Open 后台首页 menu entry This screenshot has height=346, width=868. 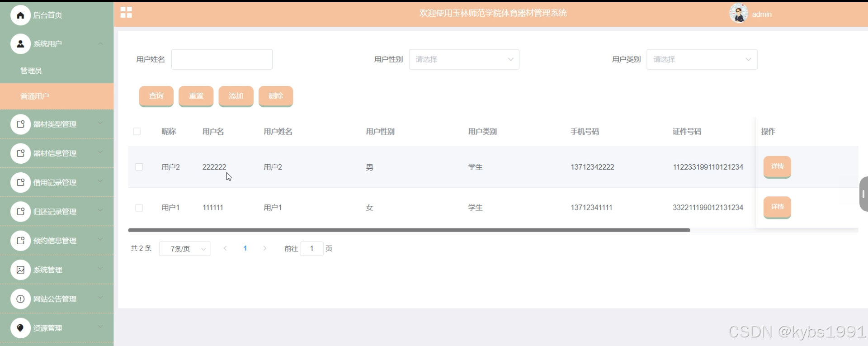coord(47,15)
